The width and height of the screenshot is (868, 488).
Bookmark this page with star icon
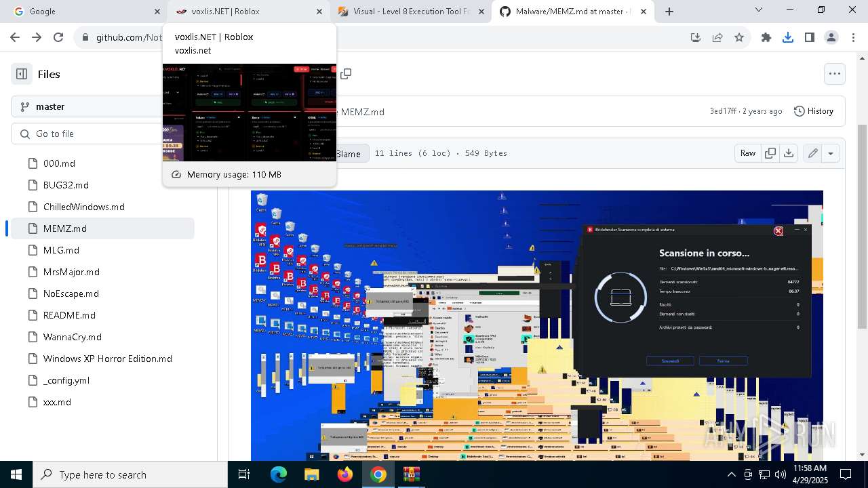coord(739,37)
